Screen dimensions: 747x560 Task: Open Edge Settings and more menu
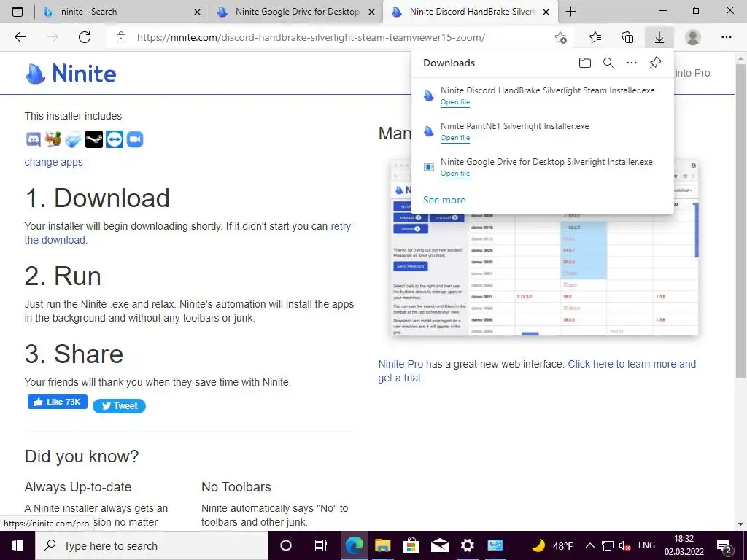(726, 37)
